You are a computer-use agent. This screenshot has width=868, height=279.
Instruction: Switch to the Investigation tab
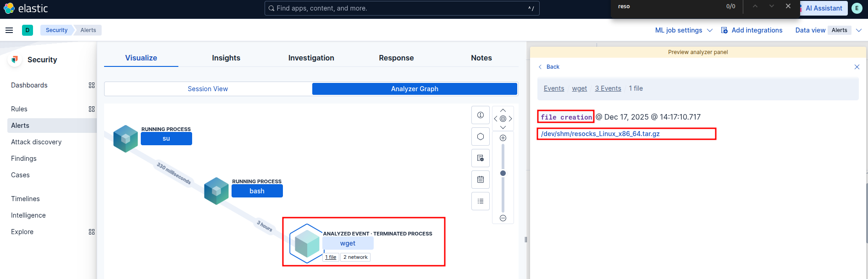pyautogui.click(x=311, y=58)
